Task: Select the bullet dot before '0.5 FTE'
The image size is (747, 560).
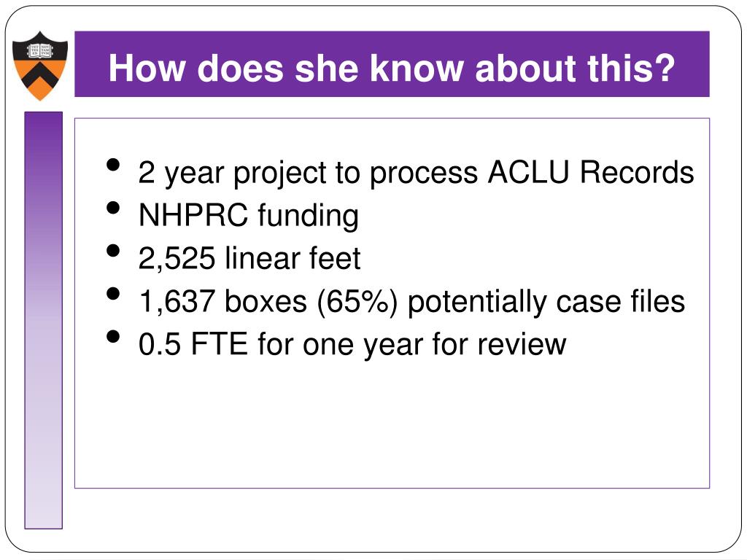Action: [x=113, y=336]
